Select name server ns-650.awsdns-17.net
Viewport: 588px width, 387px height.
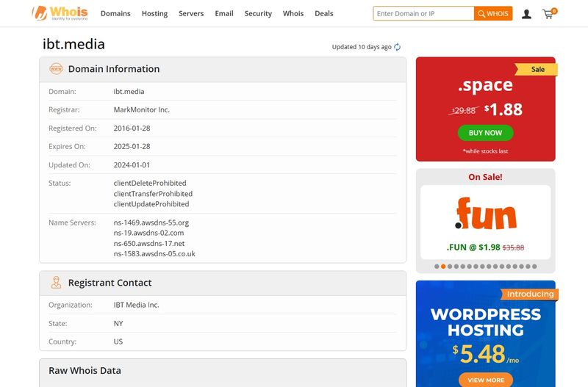[x=149, y=244]
